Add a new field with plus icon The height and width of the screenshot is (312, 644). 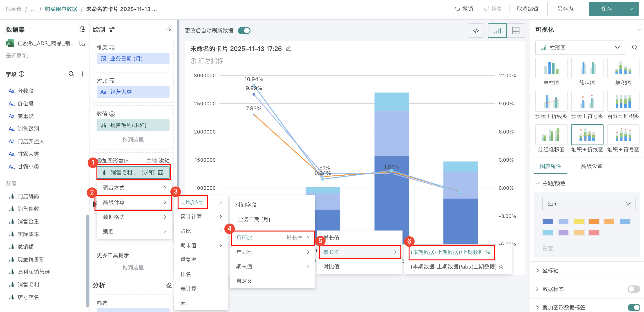[82, 74]
